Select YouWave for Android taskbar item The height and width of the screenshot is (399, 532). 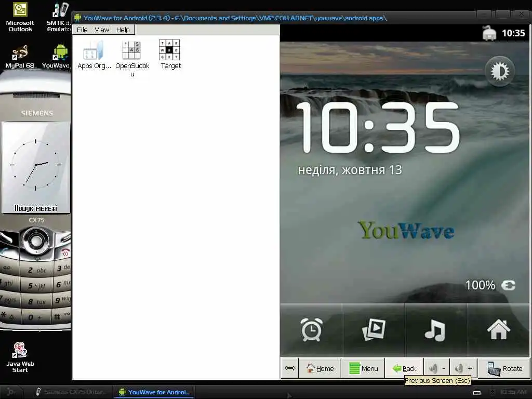(x=154, y=392)
